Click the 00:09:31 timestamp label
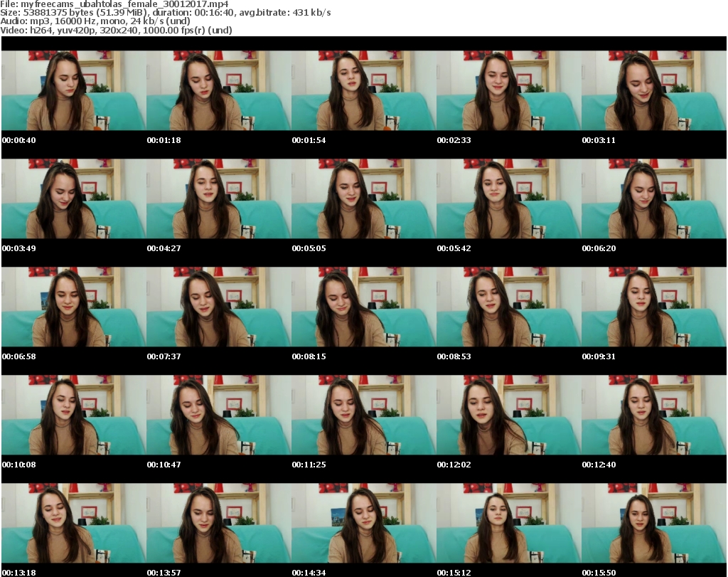This screenshot has height=577, width=728. coord(599,356)
